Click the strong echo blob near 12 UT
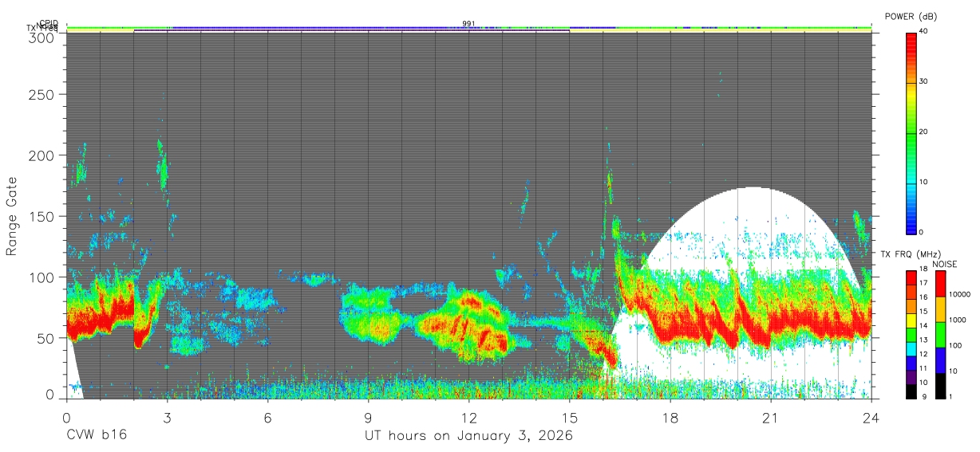Image resolution: width=980 pixels, height=452 pixels. click(x=468, y=324)
